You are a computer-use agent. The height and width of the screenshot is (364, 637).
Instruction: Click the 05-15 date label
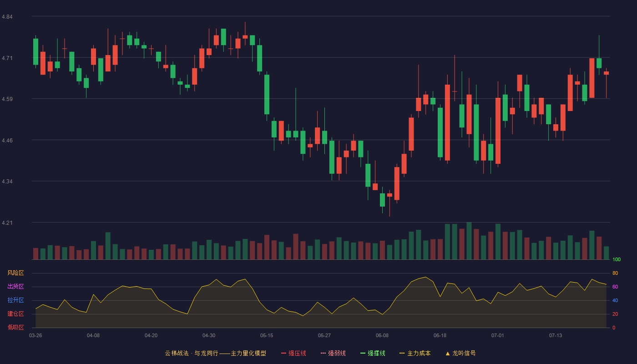point(267,335)
